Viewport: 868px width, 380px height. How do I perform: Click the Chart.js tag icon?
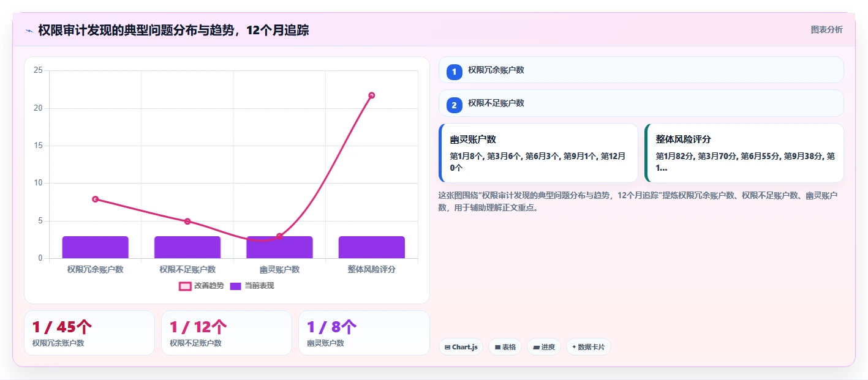[x=448, y=347]
